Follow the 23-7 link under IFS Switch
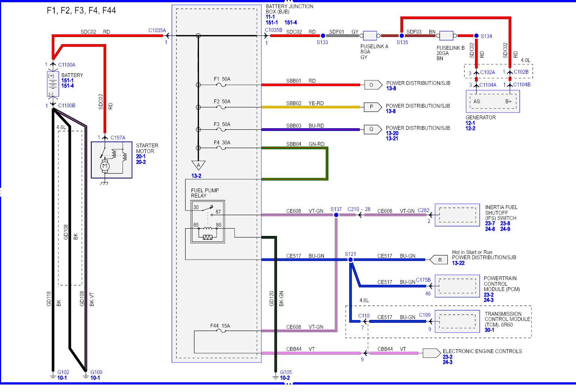Screen dimensions: 576x392 [490, 224]
